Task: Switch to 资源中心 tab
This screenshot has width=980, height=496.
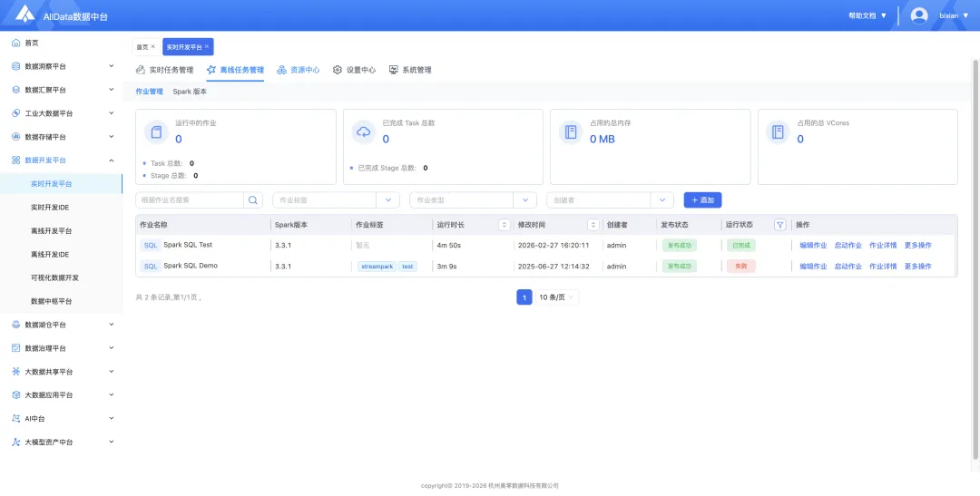Action: (x=299, y=70)
